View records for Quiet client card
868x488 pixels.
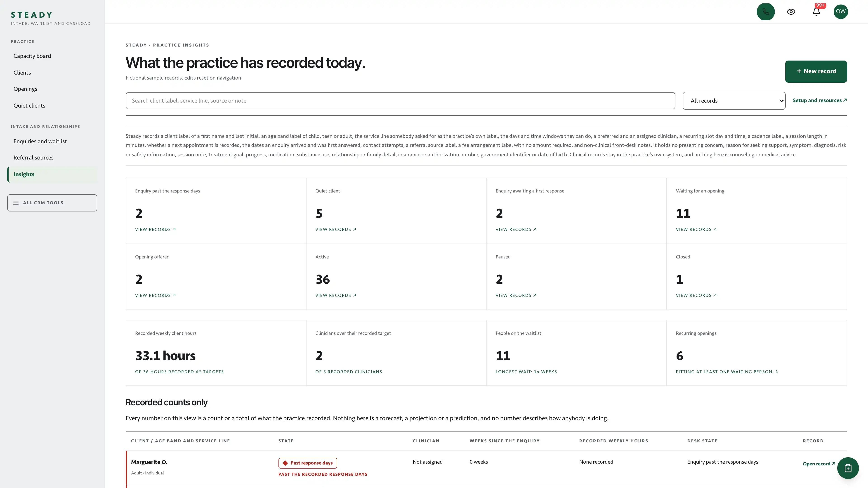coord(336,229)
